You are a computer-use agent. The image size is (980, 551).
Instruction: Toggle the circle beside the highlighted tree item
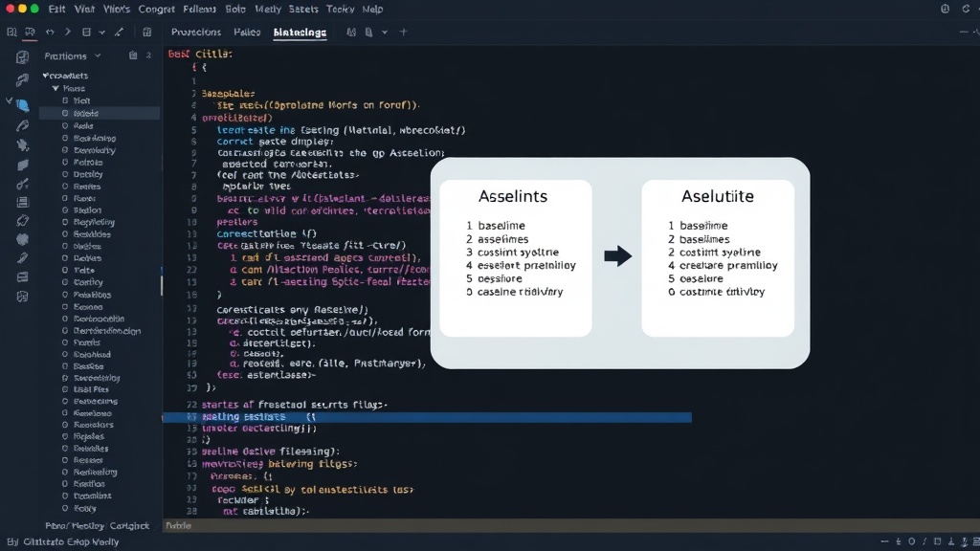[65, 113]
